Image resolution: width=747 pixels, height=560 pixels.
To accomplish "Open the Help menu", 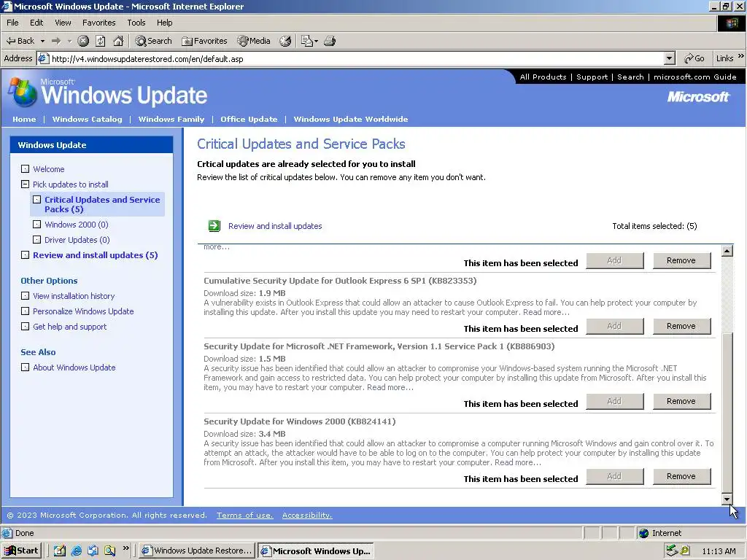I will [164, 23].
